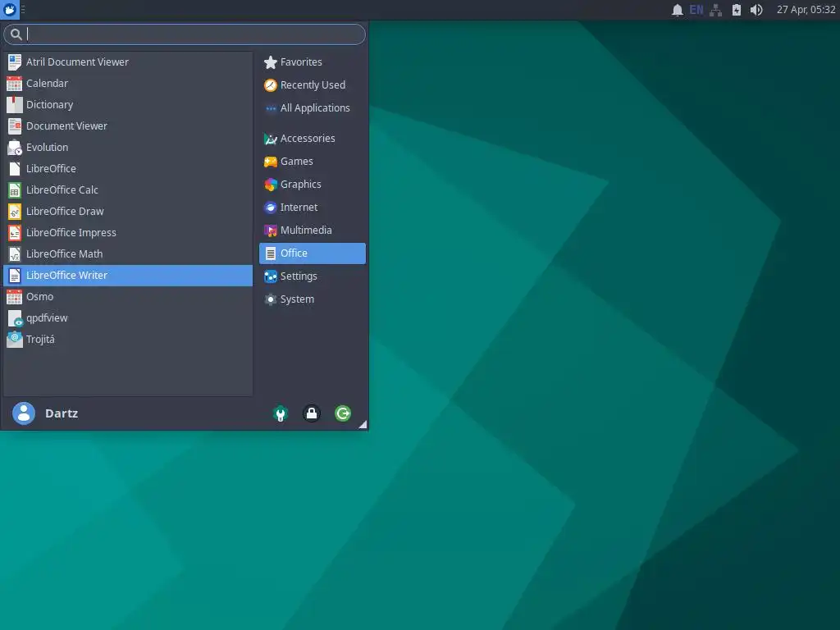Launch LibreOffice Calc icon
The width and height of the screenshot is (840, 630).
coord(15,190)
